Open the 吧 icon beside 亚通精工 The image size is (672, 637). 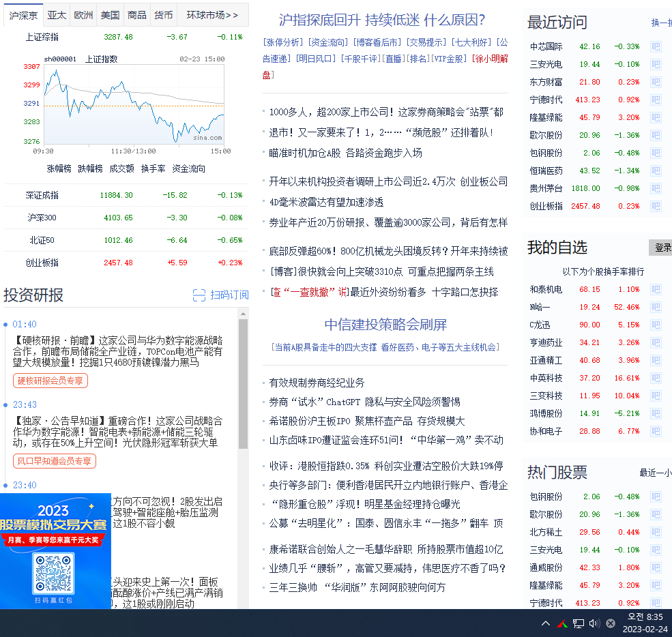coord(656,360)
